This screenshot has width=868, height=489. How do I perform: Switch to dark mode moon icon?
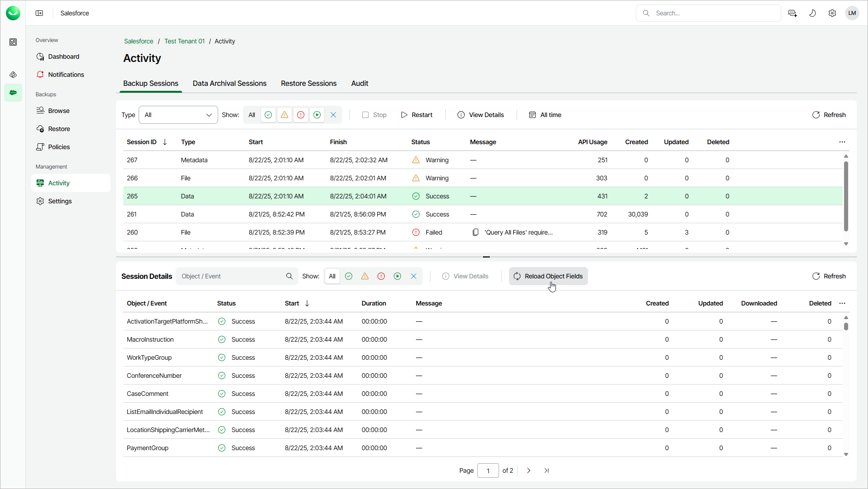pos(812,13)
